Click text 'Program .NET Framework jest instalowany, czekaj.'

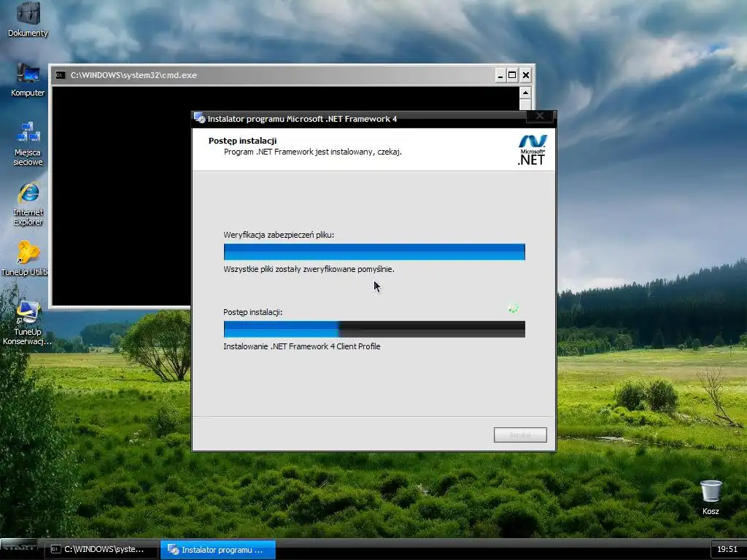tap(312, 152)
